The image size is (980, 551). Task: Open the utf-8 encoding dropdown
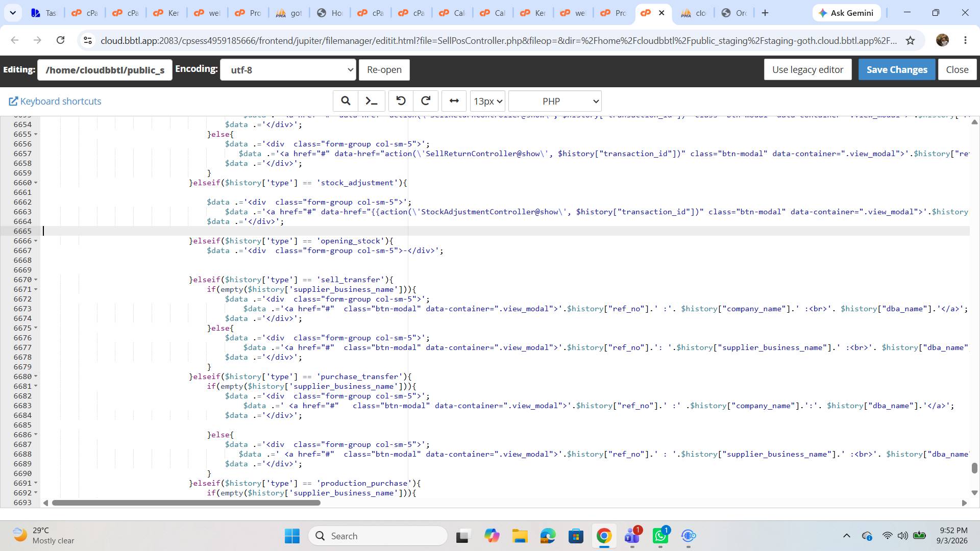click(288, 70)
